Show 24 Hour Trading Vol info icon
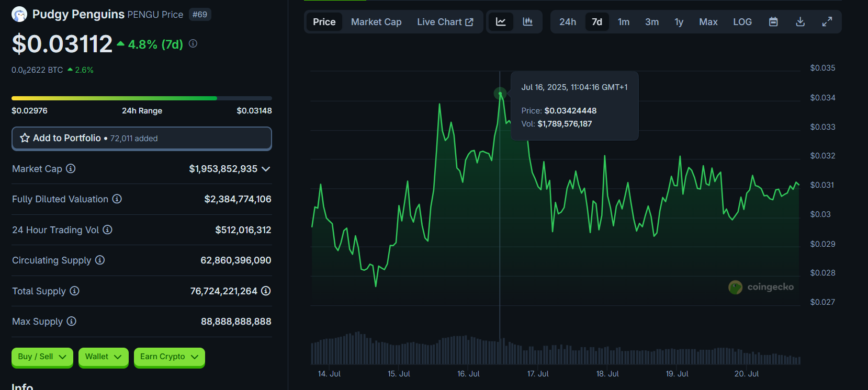 107,230
